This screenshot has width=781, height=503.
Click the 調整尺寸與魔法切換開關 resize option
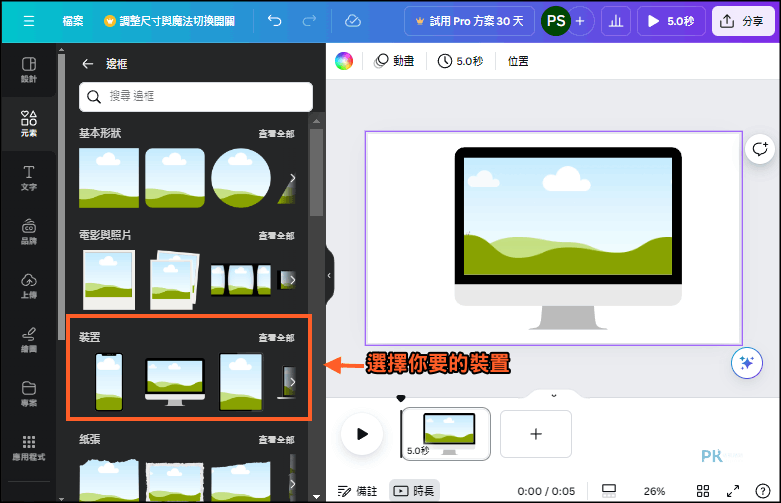coord(169,21)
